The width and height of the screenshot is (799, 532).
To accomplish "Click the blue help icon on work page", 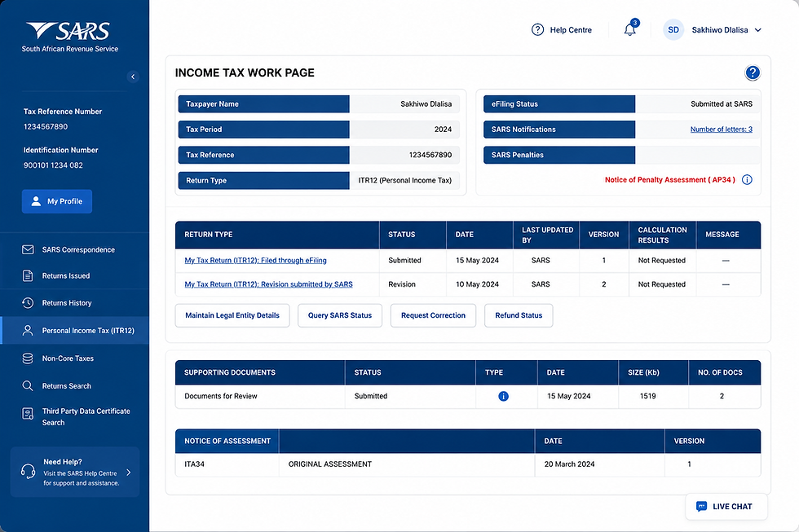I will [752, 73].
